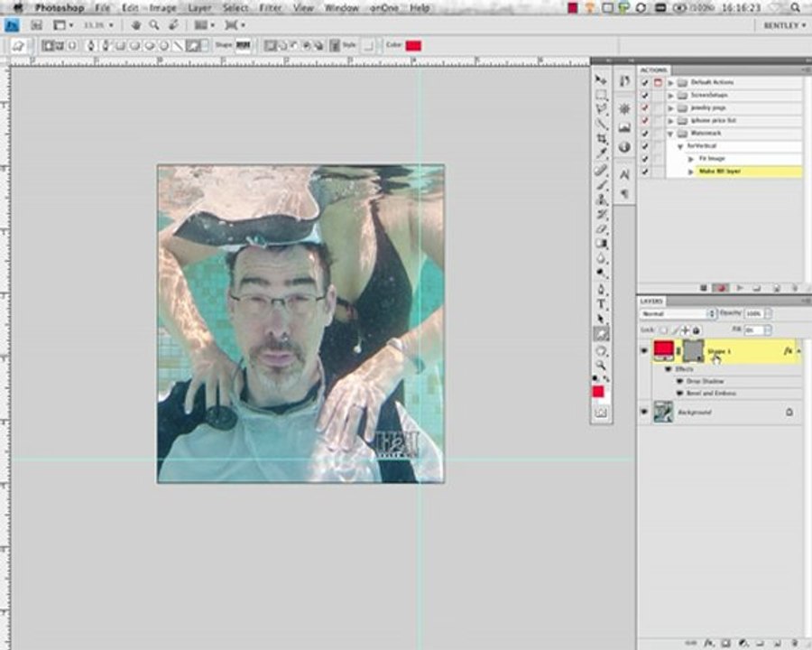Begin recording in the Actions panel
The width and height of the screenshot is (812, 650).
[720, 288]
